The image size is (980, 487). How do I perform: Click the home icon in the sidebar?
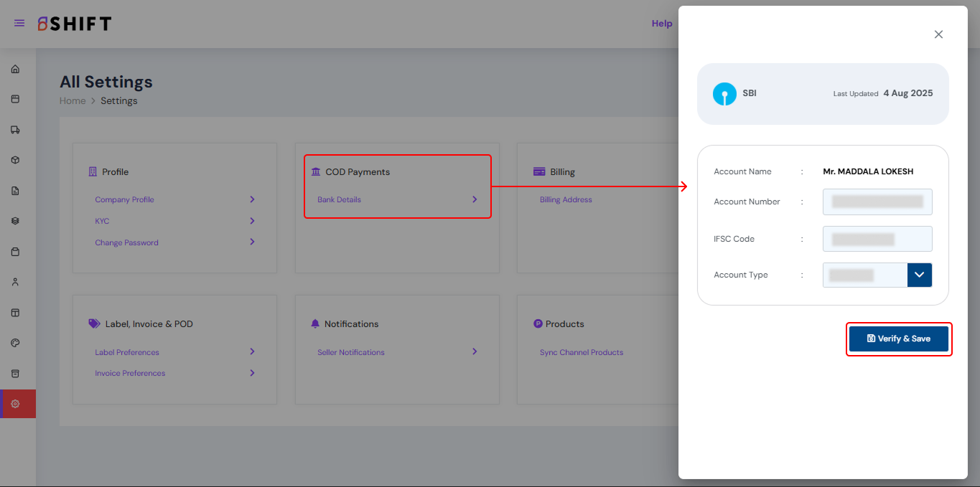coord(15,70)
